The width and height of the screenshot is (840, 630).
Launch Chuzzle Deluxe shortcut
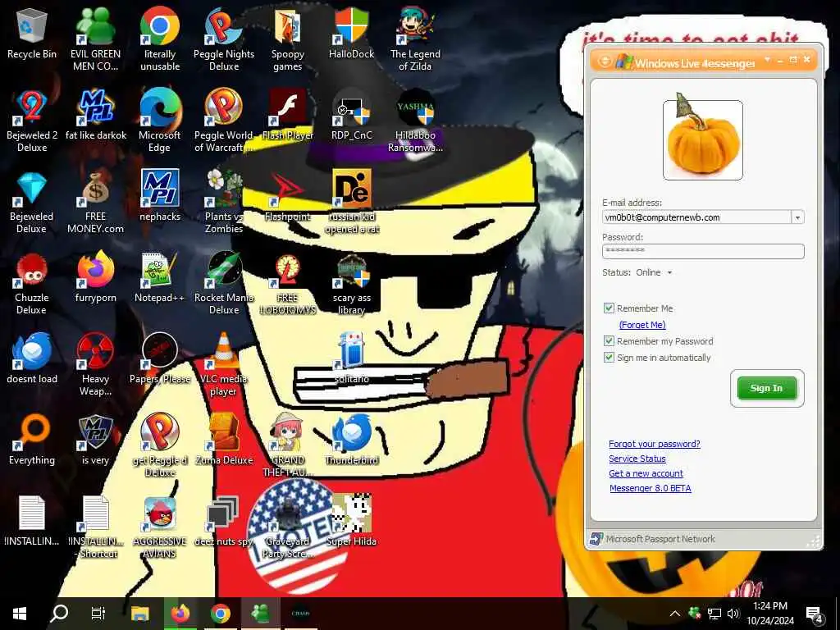32,283
